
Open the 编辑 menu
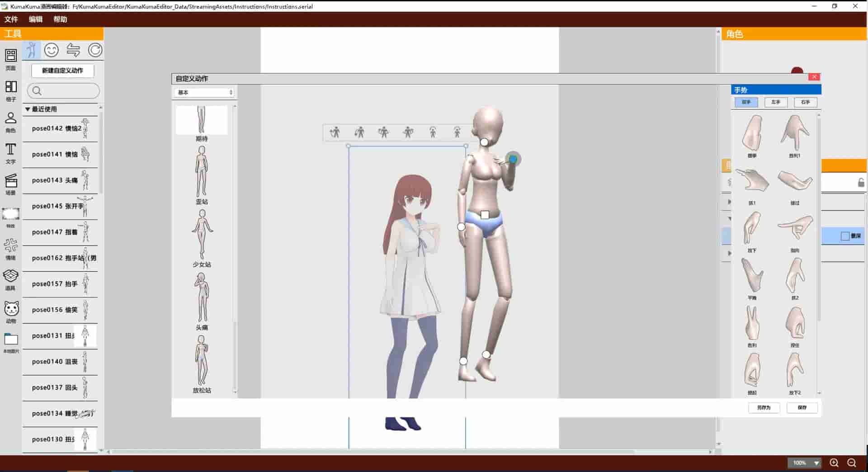(35, 19)
